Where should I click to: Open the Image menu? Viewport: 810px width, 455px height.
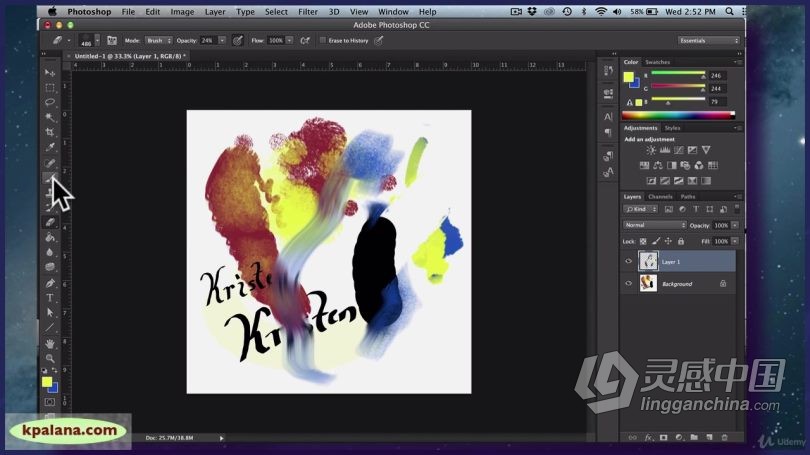[182, 11]
